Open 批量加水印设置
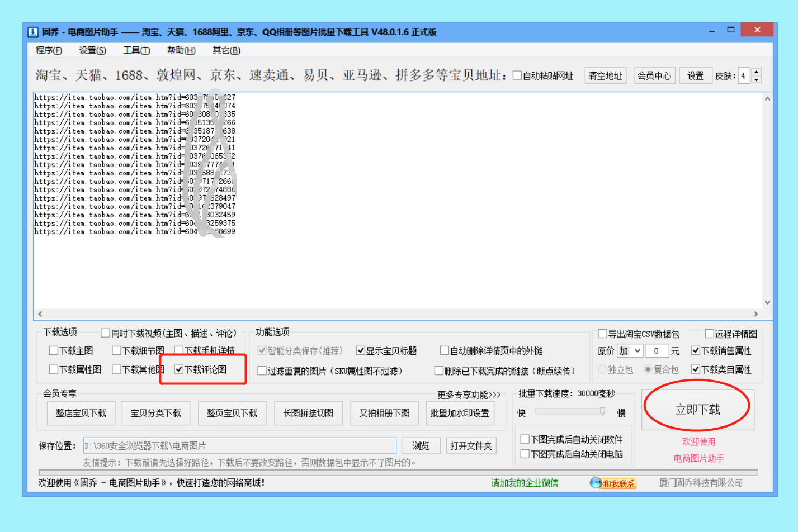 click(460, 412)
